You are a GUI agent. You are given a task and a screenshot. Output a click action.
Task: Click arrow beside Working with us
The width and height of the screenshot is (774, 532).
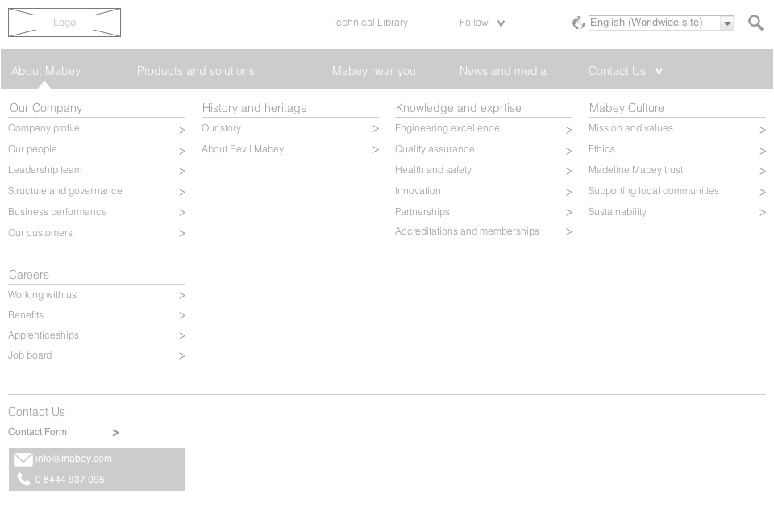point(182,295)
